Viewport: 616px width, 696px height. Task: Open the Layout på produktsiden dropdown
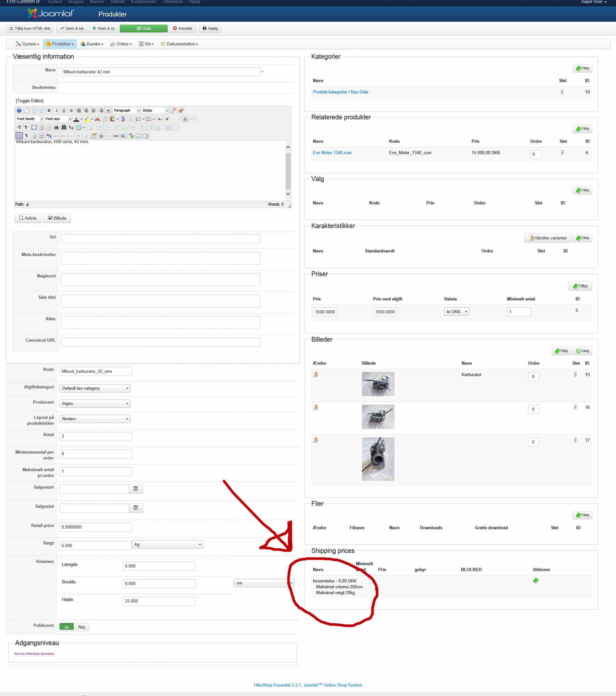tap(95, 419)
